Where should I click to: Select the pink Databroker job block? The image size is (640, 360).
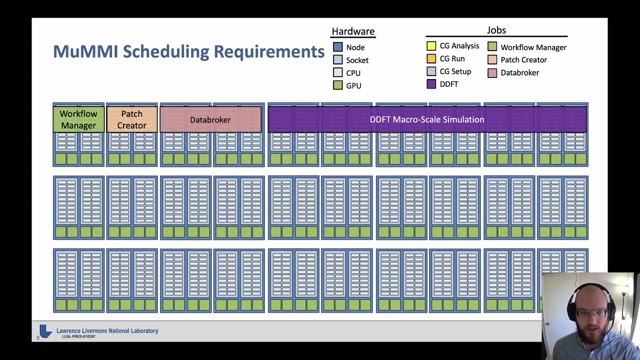click(x=211, y=119)
